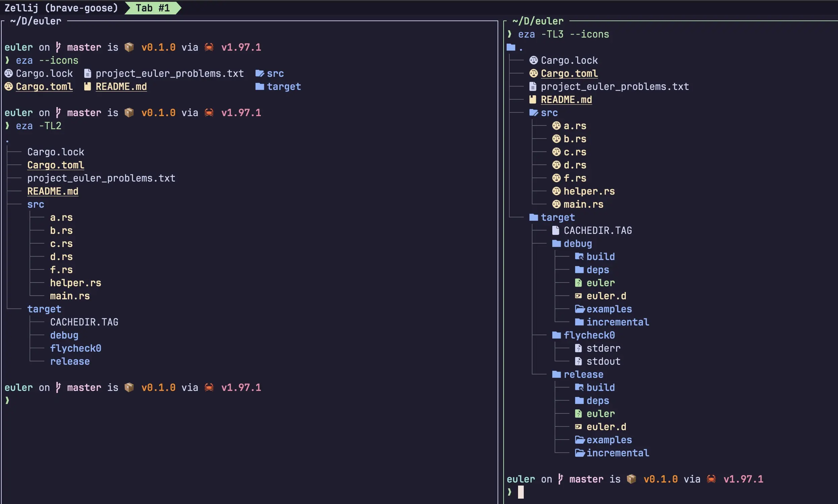The image size is (838, 504).
Task: Click flycheck0 directory in left tree
Action: coord(76,348)
